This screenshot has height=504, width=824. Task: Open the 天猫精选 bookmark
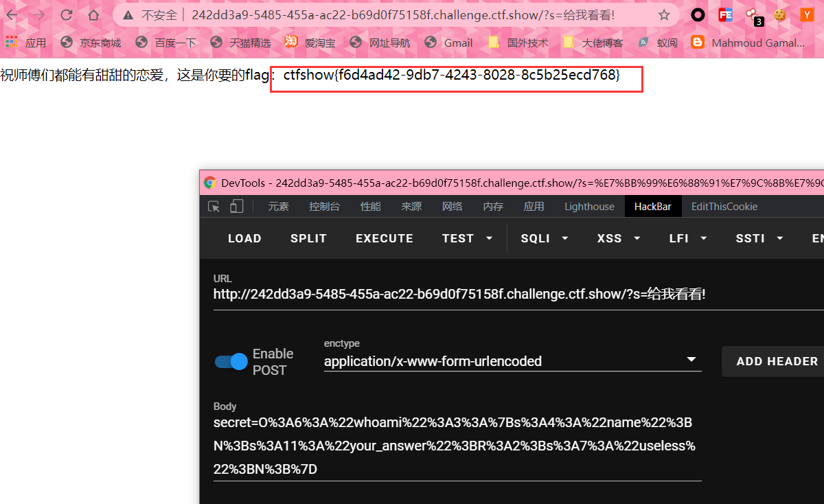tap(240, 43)
